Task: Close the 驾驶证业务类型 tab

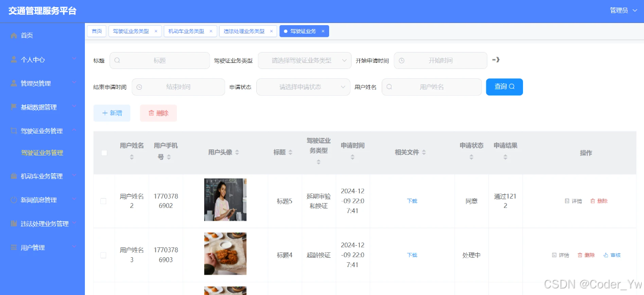Action: [156, 31]
